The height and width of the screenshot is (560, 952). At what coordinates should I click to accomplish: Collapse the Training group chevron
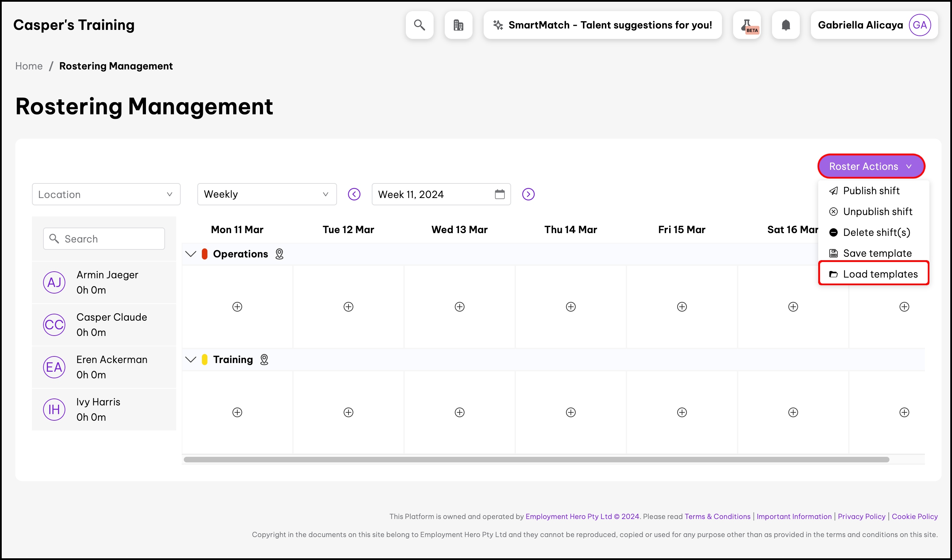(x=191, y=360)
